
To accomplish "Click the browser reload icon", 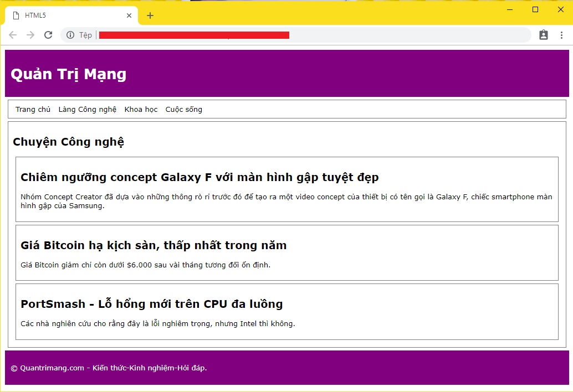I will click(48, 34).
